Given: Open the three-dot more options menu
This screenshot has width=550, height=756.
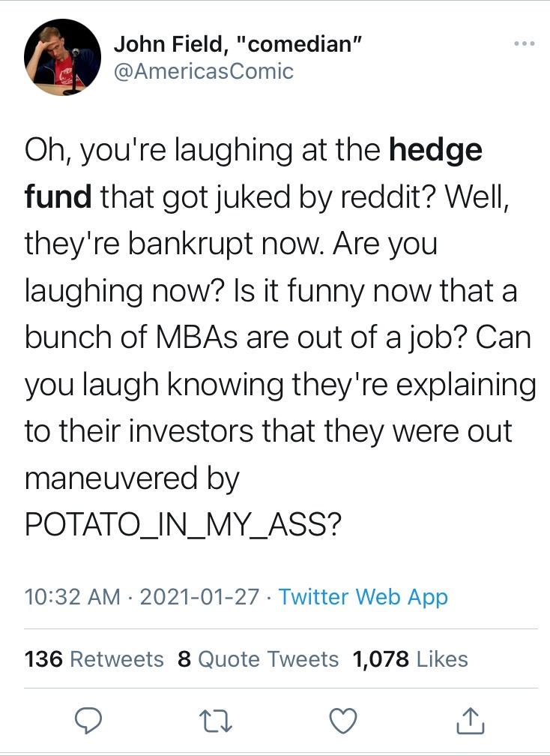Looking at the screenshot, I should (x=525, y=43).
